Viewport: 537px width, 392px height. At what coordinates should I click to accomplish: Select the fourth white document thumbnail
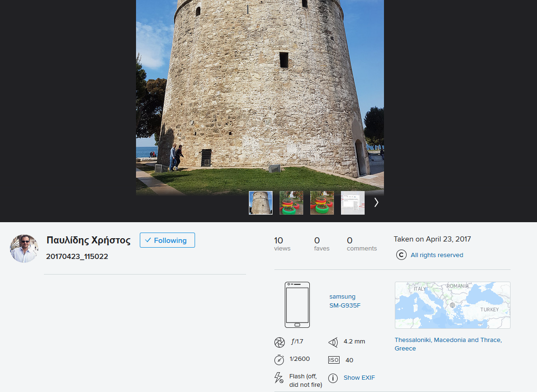click(x=353, y=203)
